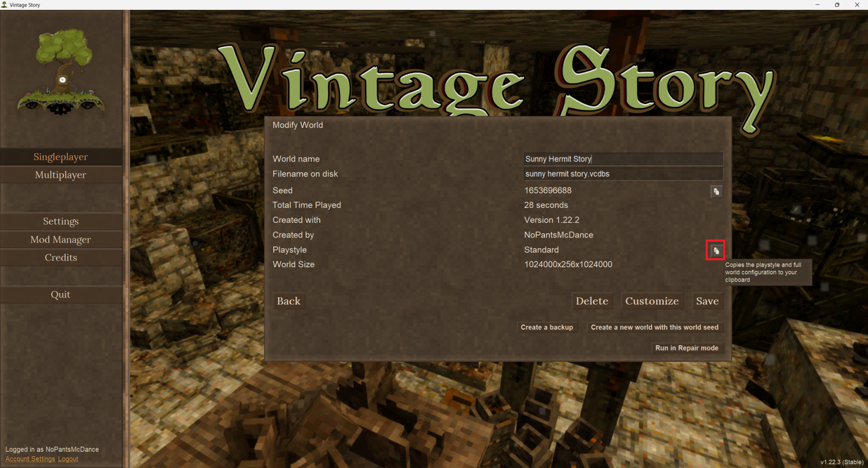Log out of the account

pos(68,459)
